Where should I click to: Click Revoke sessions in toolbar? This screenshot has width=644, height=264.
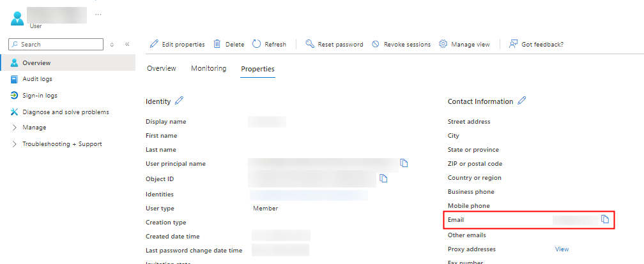(x=401, y=44)
